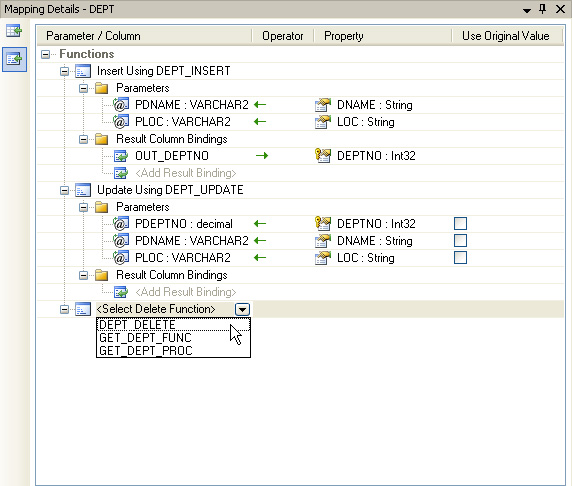Click the DEPTNO : Int32 property for OUT_DEPTNO
The width and height of the screenshot is (572, 486).
(x=376, y=156)
